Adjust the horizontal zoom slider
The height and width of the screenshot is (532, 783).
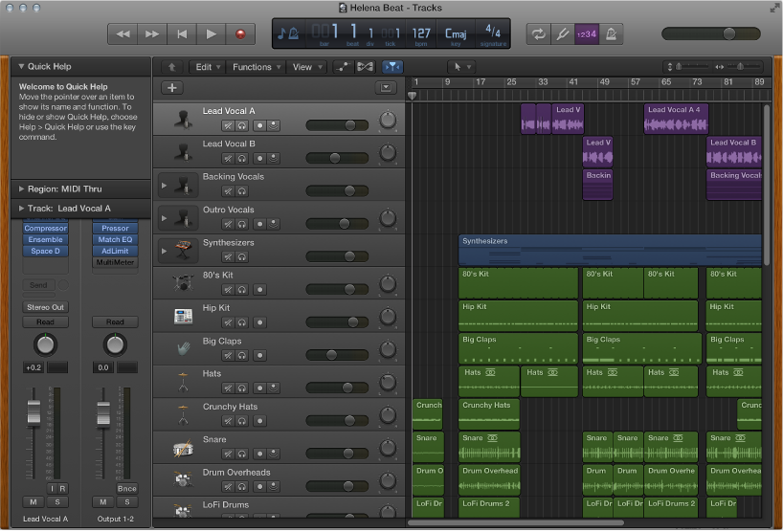[x=739, y=66]
